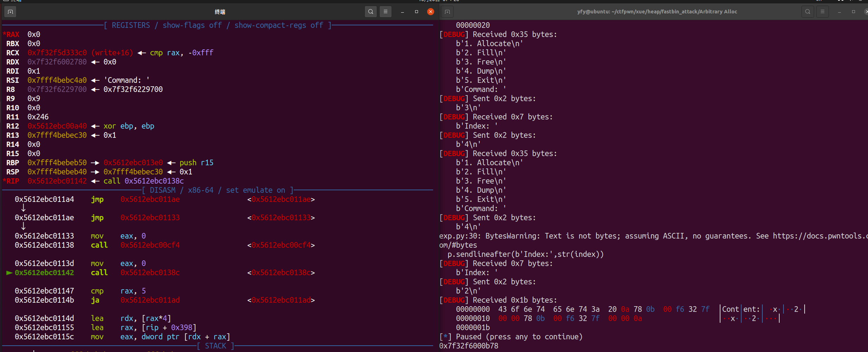Click the 'cmp rax, 5' instruction
Viewport: 868px width, 352px height.
pyautogui.click(x=118, y=291)
